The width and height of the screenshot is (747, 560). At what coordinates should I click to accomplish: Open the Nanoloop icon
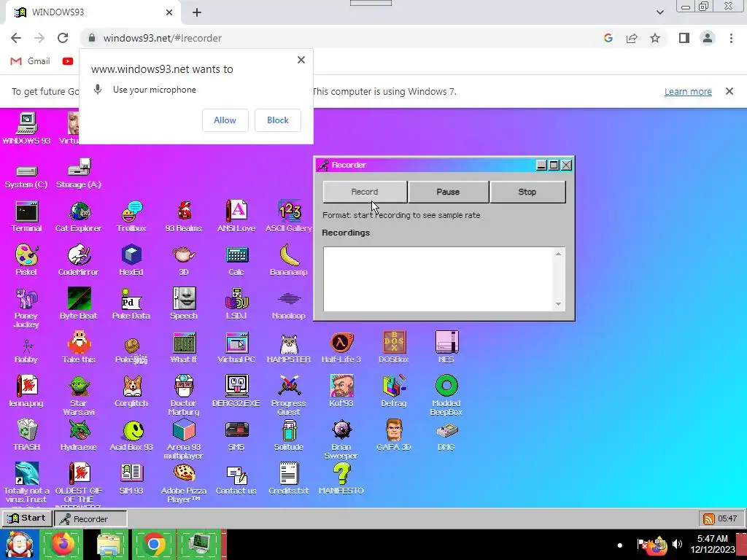click(x=289, y=303)
